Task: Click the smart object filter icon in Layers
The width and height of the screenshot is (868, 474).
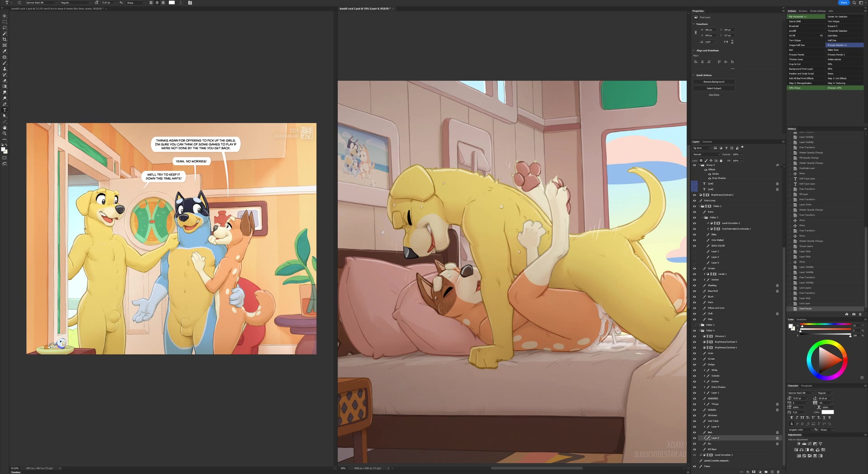Action: pyautogui.click(x=737, y=148)
